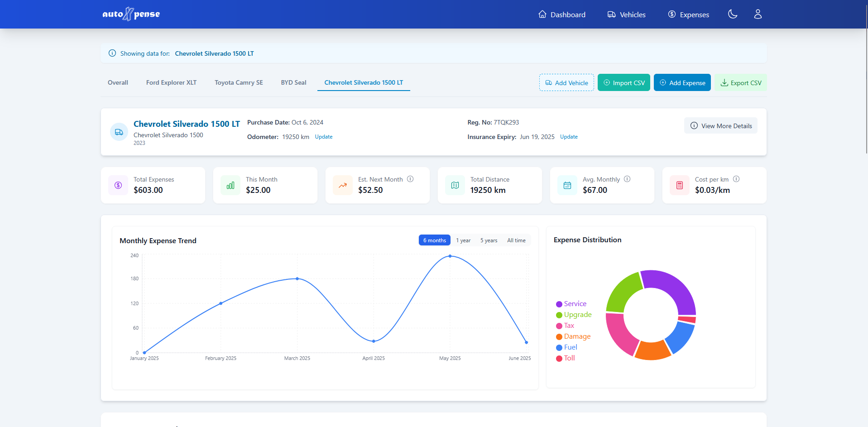
Task: Toggle dark mode with the moon icon
Action: point(732,14)
